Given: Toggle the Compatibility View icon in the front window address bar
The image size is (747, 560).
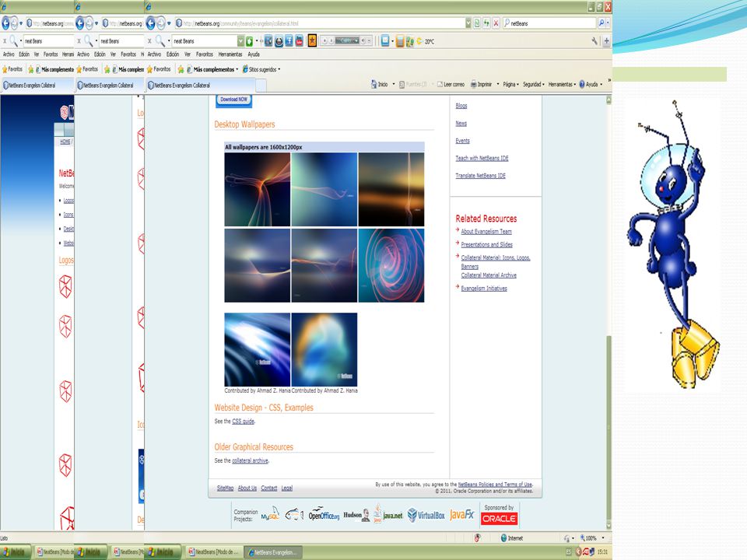Looking at the screenshot, I should [x=477, y=23].
